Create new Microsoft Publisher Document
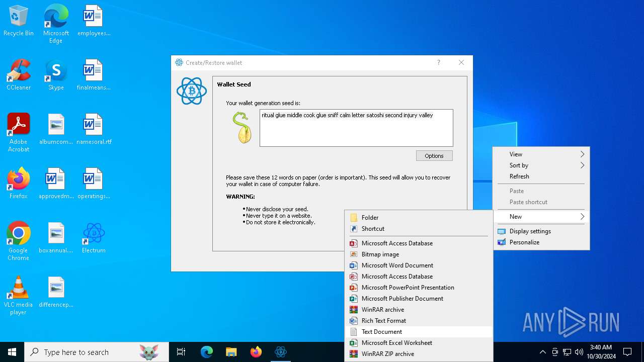644x362 pixels. pyautogui.click(x=419, y=299)
